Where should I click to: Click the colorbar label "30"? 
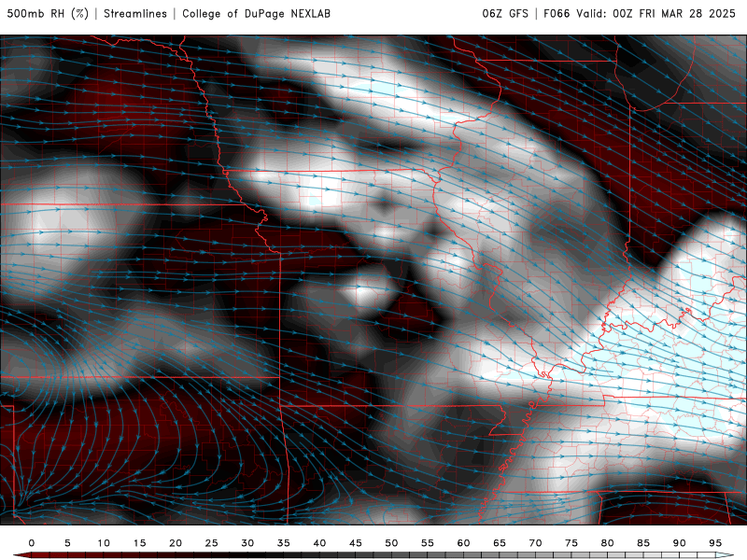tap(247, 543)
